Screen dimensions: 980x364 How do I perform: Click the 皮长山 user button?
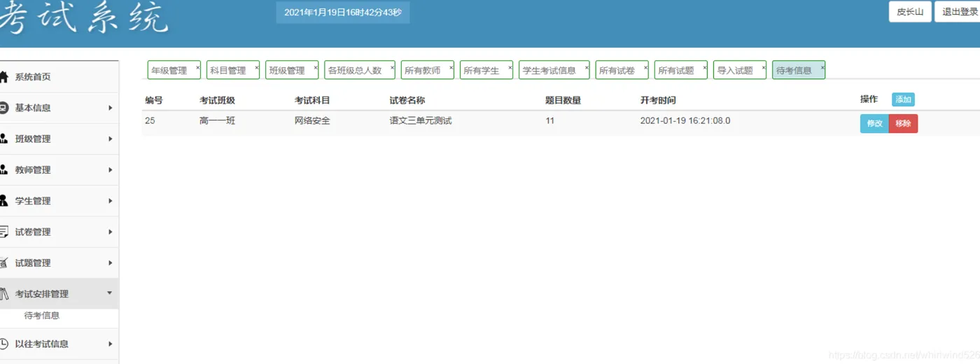pos(910,11)
